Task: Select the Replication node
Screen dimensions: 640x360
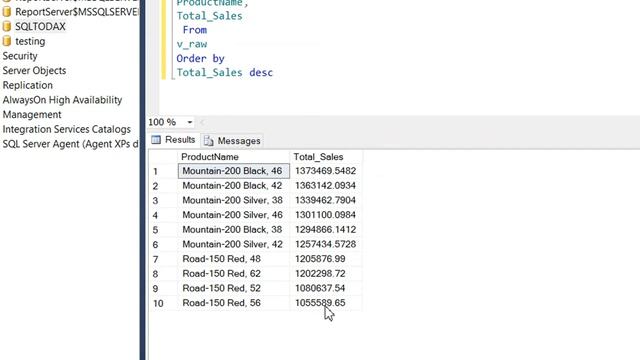Action: pyautogui.click(x=28, y=85)
